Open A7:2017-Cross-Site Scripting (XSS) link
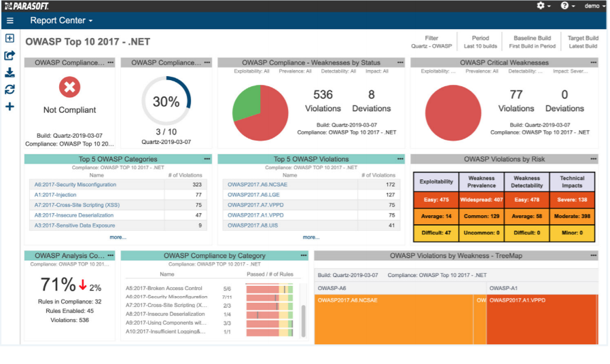 (x=77, y=204)
